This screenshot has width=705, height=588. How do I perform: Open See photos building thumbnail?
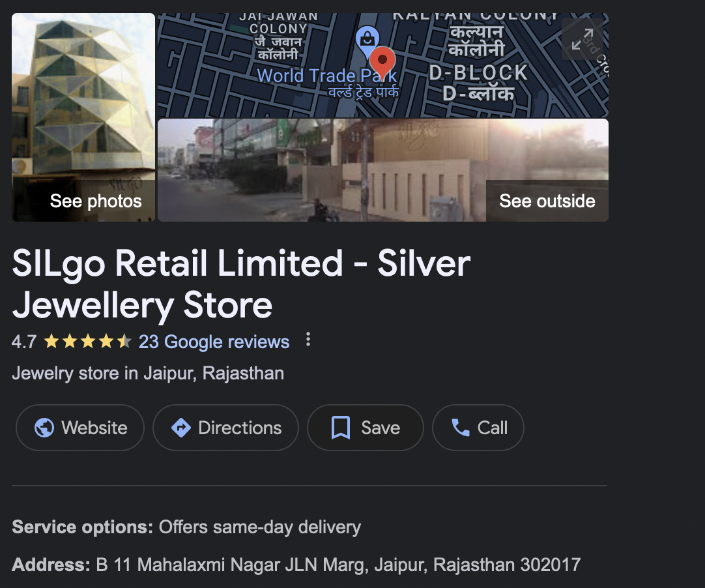[x=83, y=117]
